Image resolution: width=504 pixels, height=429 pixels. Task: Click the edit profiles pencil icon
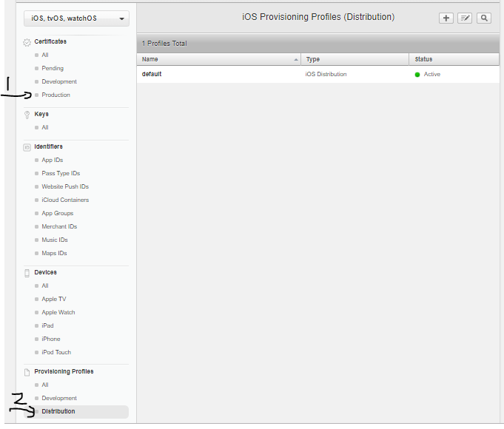click(465, 18)
